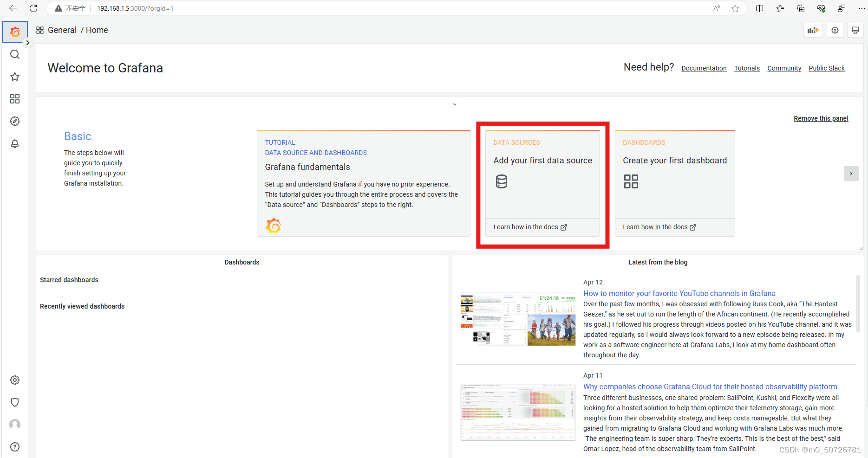Open the YouTube blog post thumbnail
The width and height of the screenshot is (868, 458).
[x=518, y=319]
